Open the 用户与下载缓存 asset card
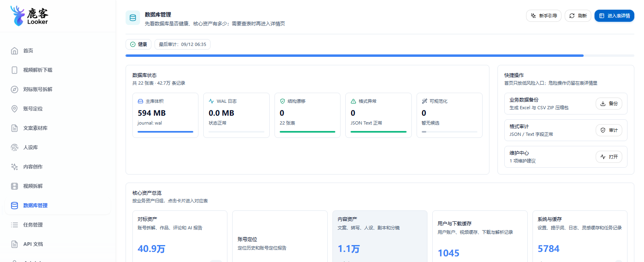Image resolution: width=644 pixels, height=262 pixels. pyautogui.click(x=480, y=237)
